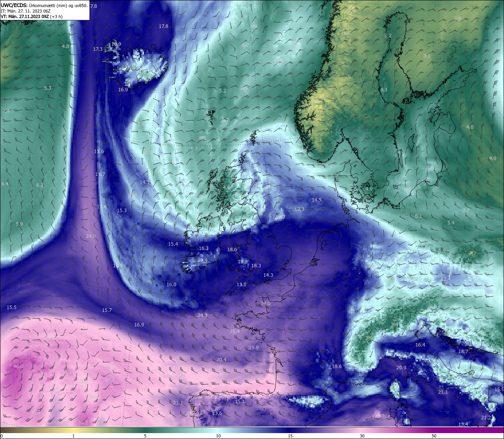Click the 'VT: Mán. 27.11.2023 09Z (+3 h)' line
504x439 pixels.
pyautogui.click(x=31, y=17)
